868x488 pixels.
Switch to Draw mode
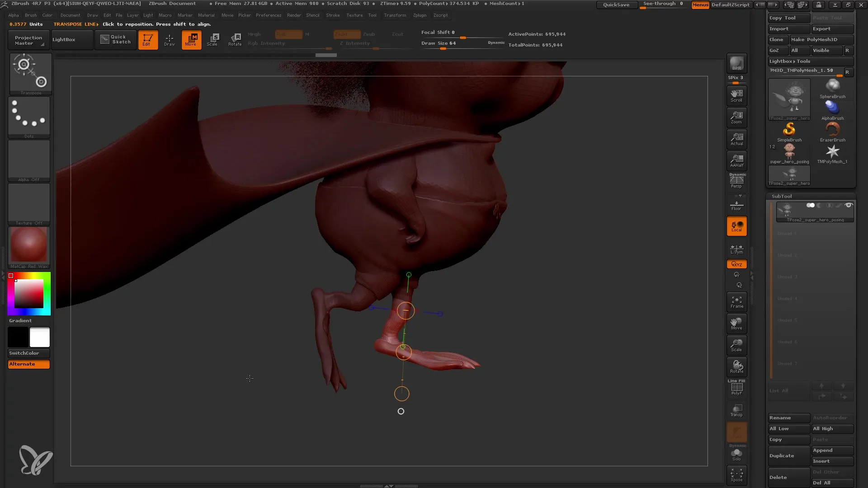(170, 40)
